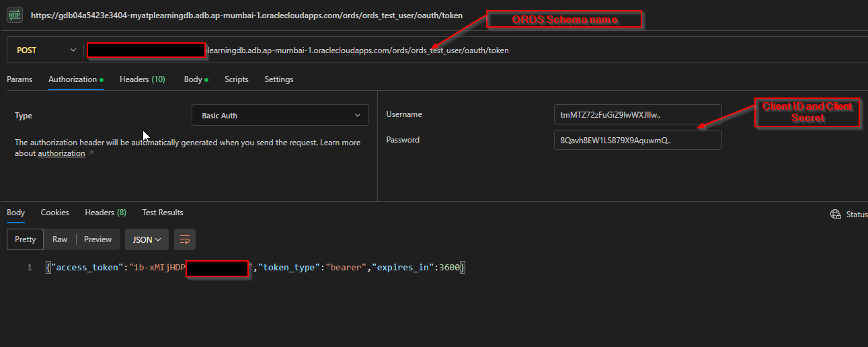Go to the Settings tab

coord(278,79)
